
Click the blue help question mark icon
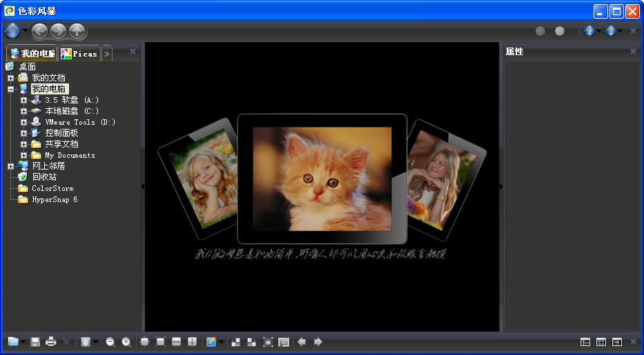(x=610, y=31)
